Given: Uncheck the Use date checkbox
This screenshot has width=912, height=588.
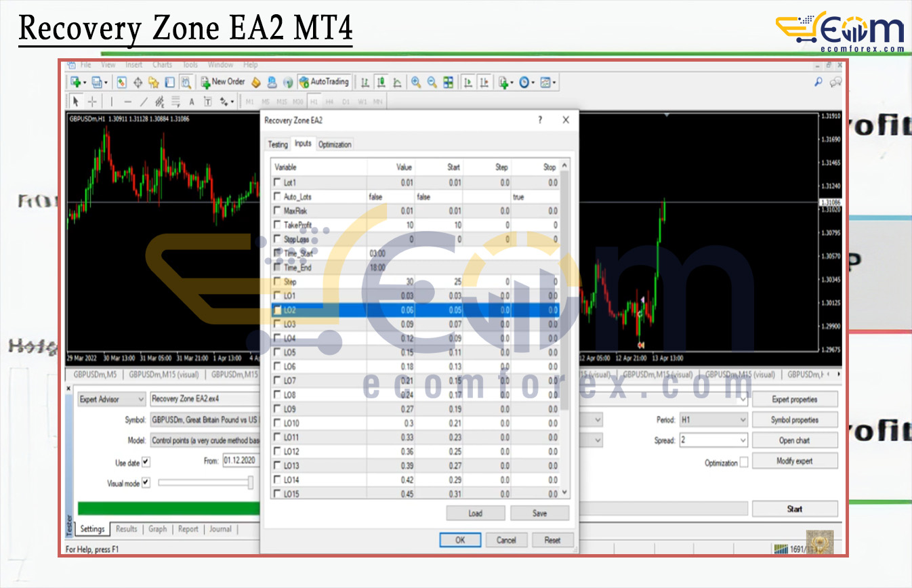Looking at the screenshot, I should (146, 462).
